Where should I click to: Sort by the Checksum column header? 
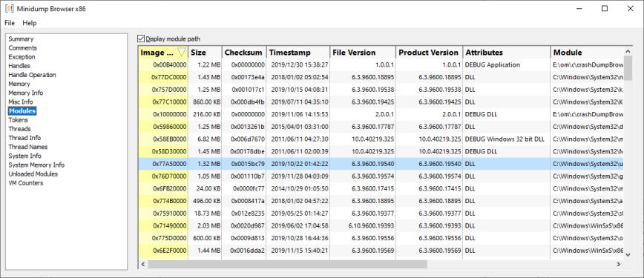tap(244, 53)
